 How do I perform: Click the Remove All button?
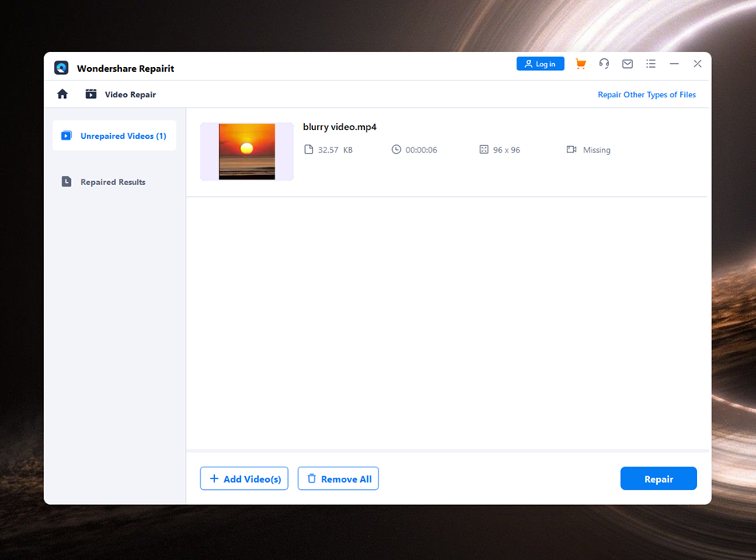click(x=338, y=479)
